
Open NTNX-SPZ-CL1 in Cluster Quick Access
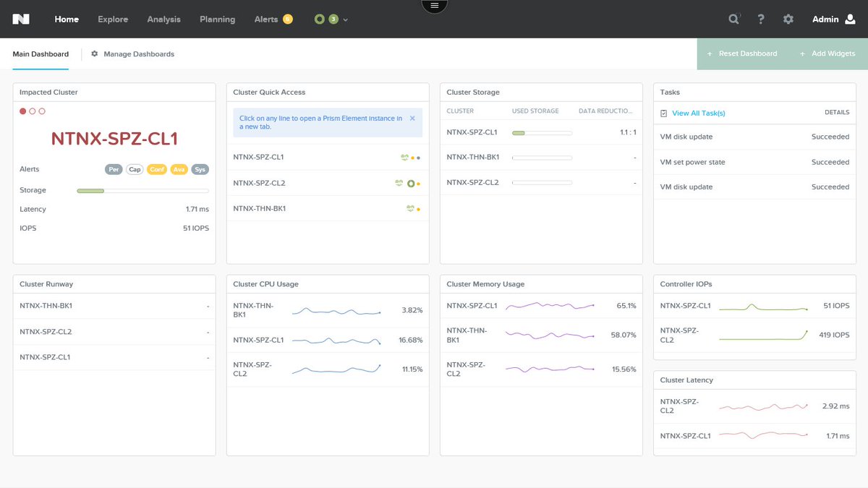328,157
